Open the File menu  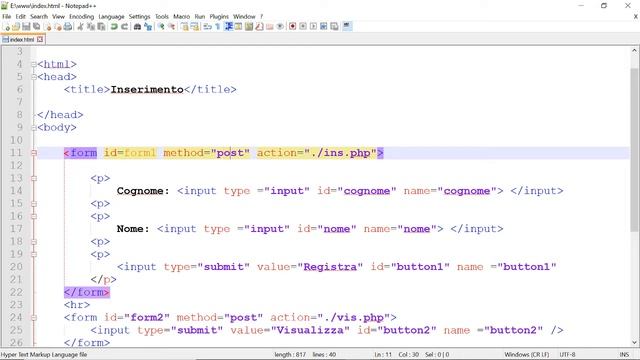click(7, 17)
